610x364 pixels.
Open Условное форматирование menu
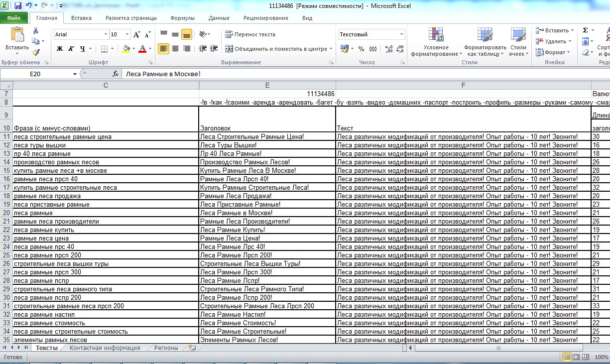click(436, 42)
